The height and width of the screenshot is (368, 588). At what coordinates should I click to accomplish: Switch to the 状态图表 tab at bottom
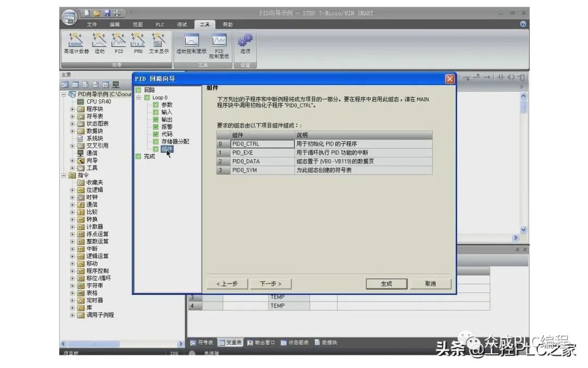(294, 342)
